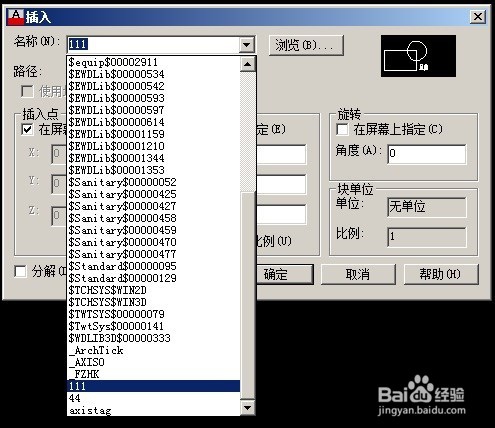Toggle the 分解 checkbox

tap(21, 271)
